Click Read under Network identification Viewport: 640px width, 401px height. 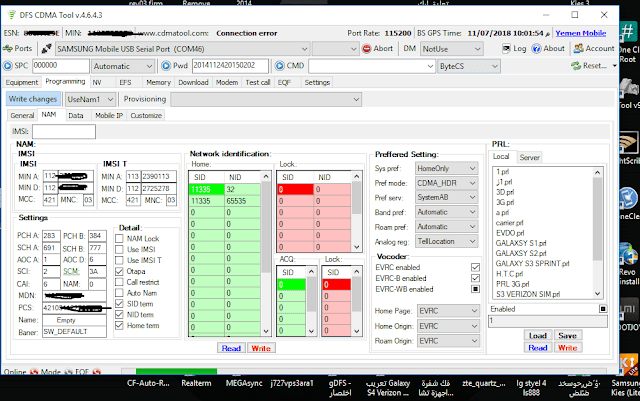pyautogui.click(x=231, y=348)
